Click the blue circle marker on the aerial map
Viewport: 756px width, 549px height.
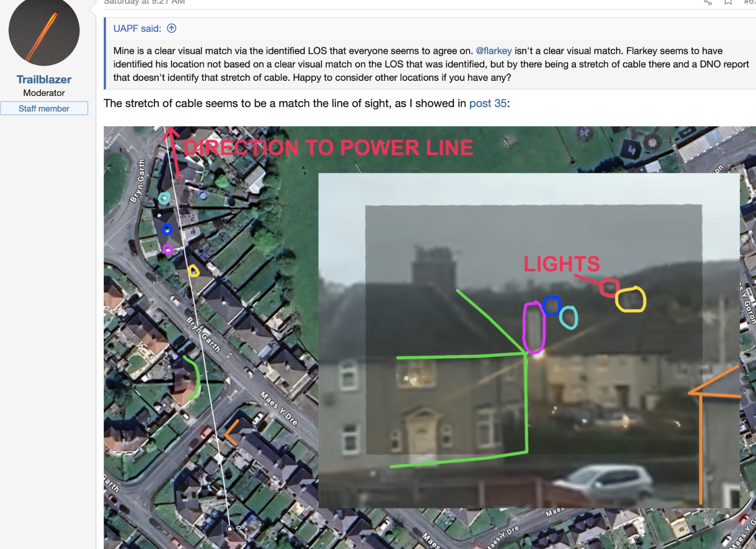pyautogui.click(x=167, y=230)
